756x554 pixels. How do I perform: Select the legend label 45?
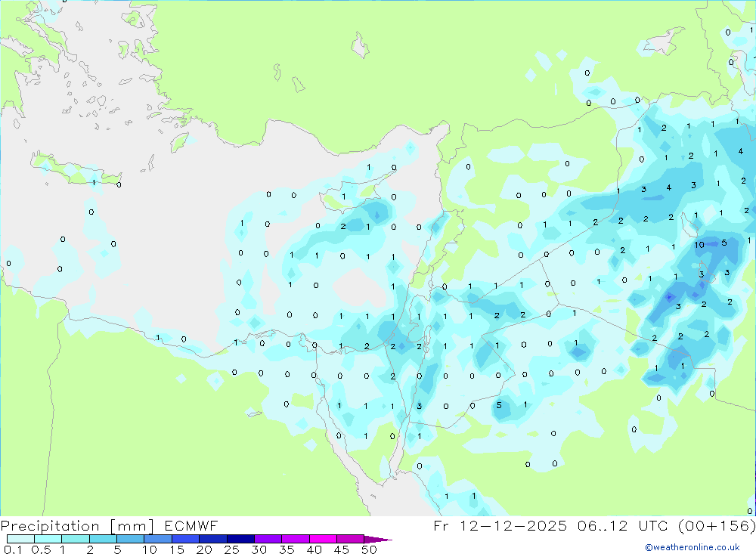342,549
